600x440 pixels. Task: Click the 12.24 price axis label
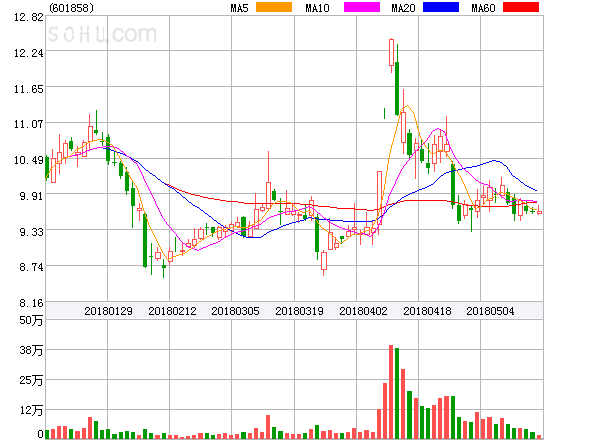point(29,53)
